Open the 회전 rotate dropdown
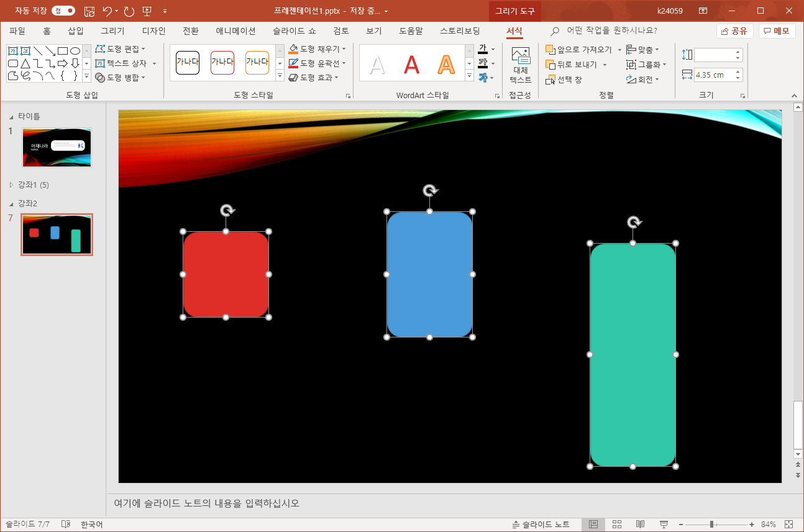 click(x=643, y=80)
